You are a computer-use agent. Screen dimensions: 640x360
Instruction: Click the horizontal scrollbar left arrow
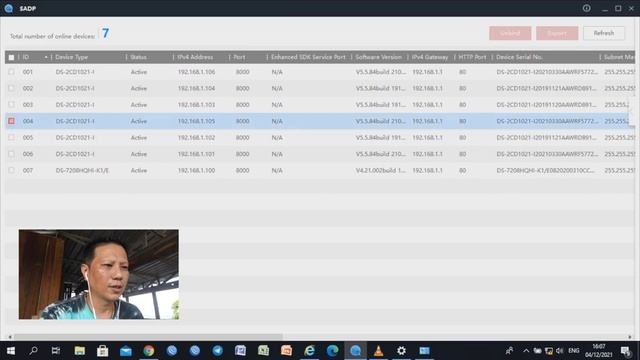[10, 337]
